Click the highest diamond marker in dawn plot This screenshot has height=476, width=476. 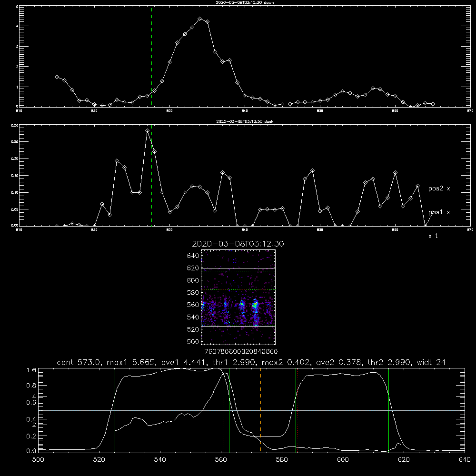[x=200, y=19]
